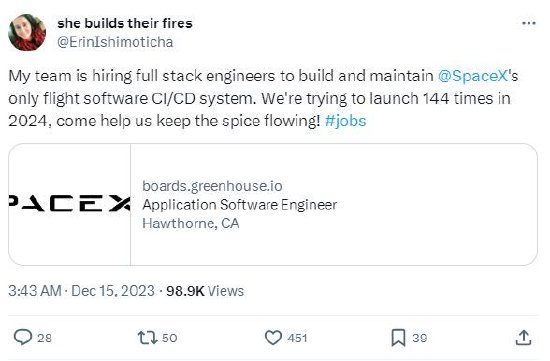Click the 'Hawthorne, CA' card description
Viewport: 550px width, 361px height.
click(190, 223)
